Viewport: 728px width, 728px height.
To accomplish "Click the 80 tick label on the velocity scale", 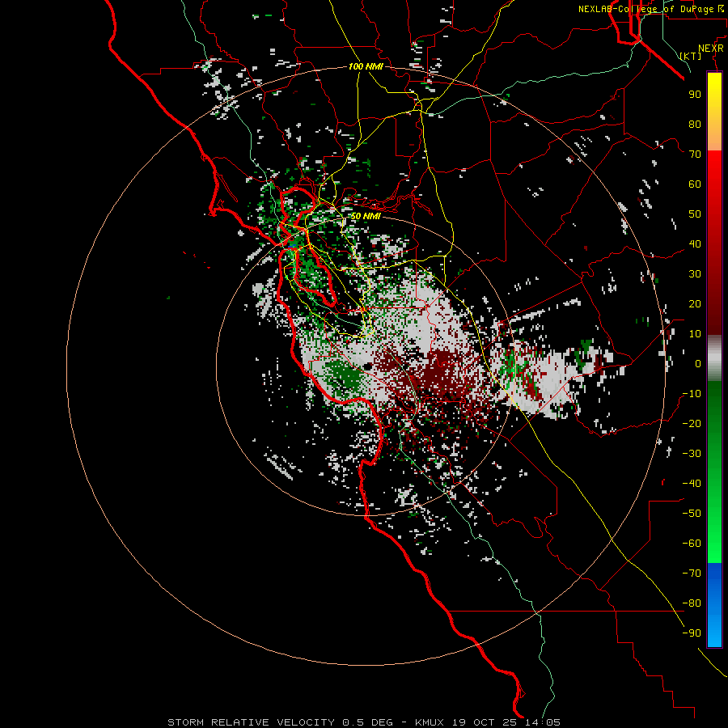I will point(695,124).
